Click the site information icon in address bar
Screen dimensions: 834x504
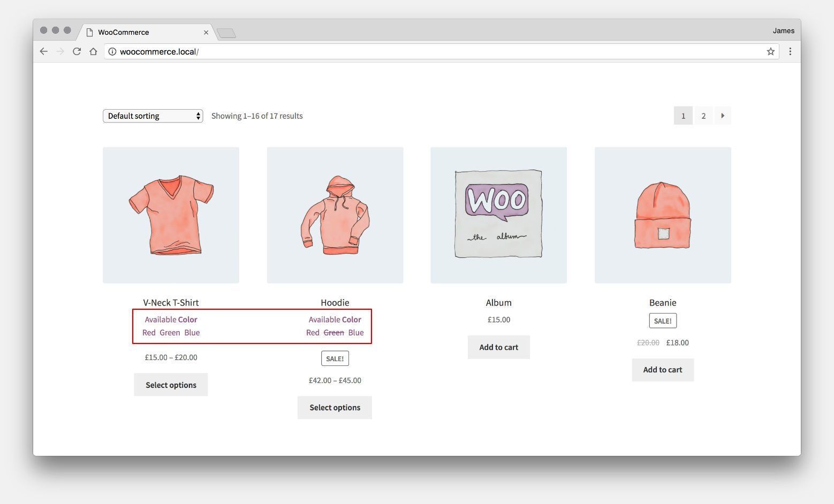[x=112, y=52]
